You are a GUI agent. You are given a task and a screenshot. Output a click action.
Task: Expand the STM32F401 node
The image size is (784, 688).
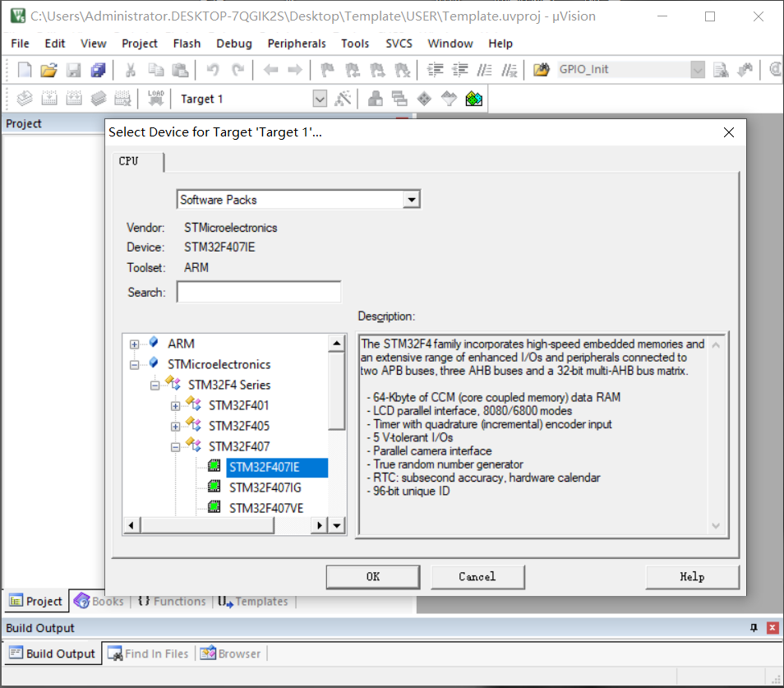[x=176, y=405]
